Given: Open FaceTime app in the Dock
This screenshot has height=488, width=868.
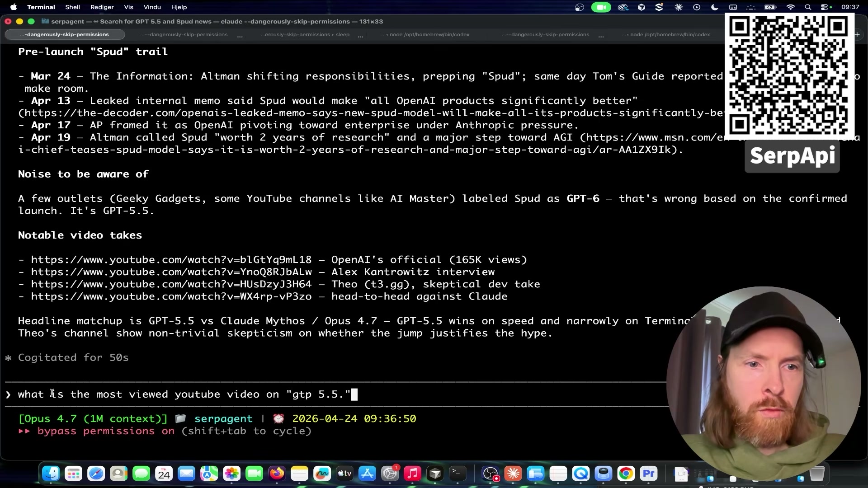Looking at the screenshot, I should pos(254,474).
